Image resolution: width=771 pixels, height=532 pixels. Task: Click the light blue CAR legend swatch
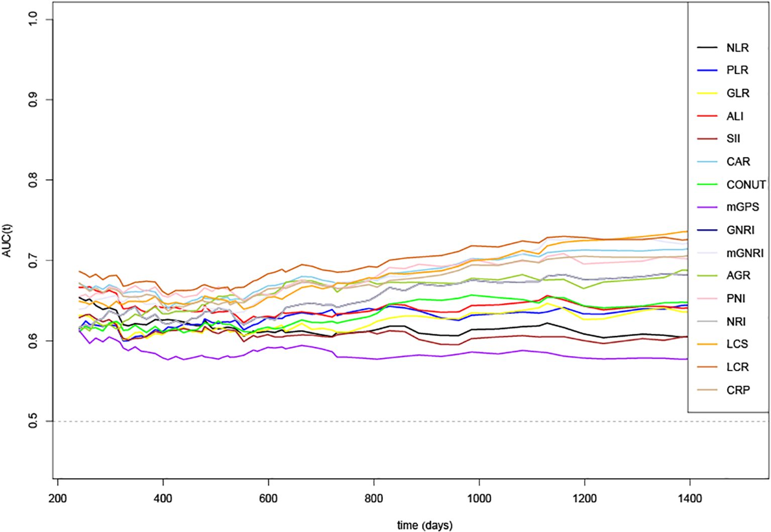click(x=706, y=162)
